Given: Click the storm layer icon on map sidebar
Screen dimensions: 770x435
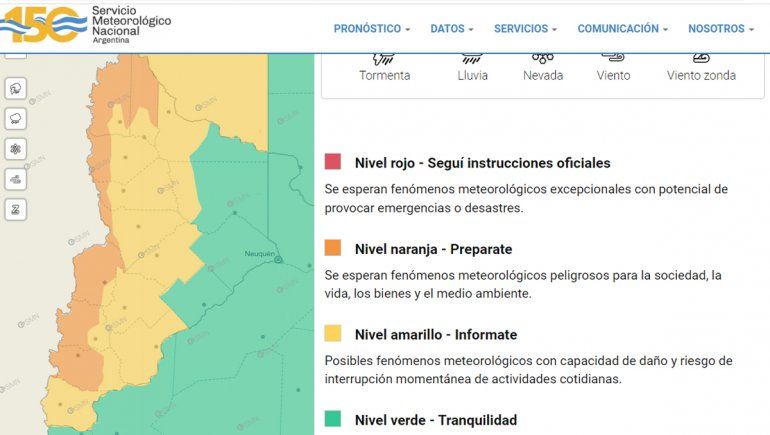Looking at the screenshot, I should pos(16,88).
